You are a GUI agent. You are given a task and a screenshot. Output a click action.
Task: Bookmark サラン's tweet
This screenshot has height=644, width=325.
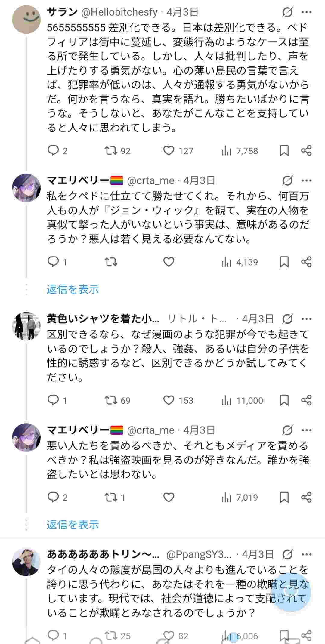(x=284, y=150)
